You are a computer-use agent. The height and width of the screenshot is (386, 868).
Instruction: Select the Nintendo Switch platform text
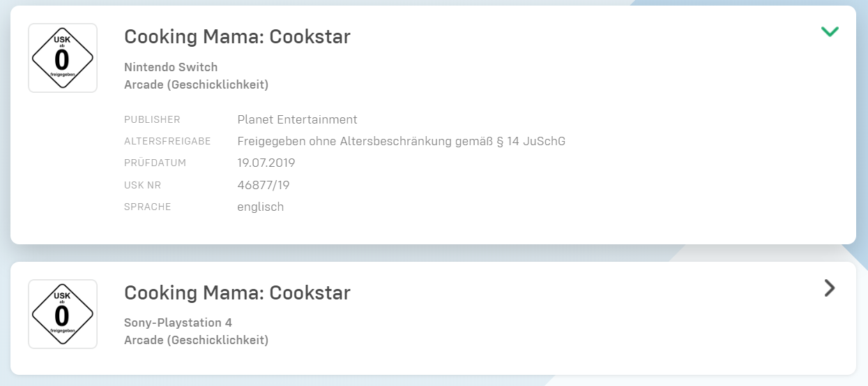click(x=171, y=67)
